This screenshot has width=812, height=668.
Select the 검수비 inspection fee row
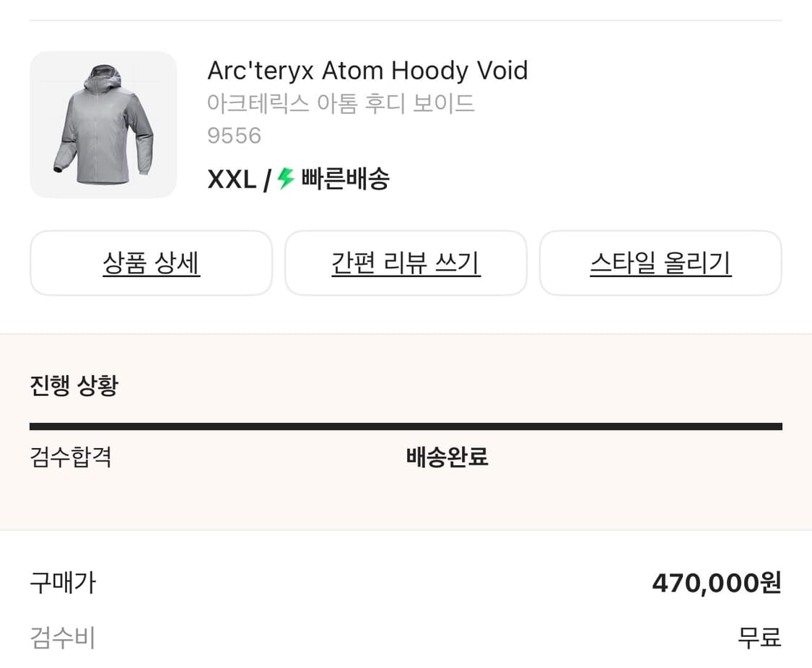[x=61, y=638]
